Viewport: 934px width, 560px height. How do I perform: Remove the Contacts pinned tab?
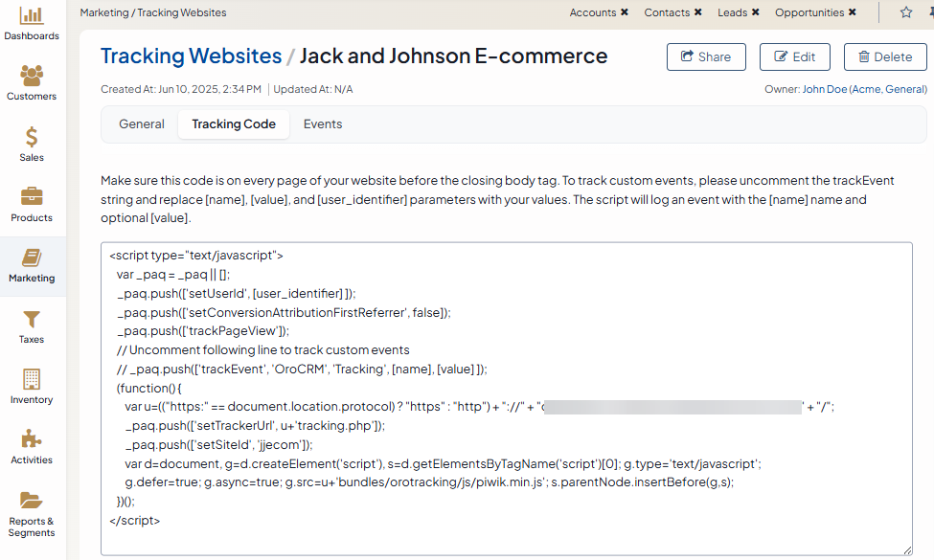point(697,12)
